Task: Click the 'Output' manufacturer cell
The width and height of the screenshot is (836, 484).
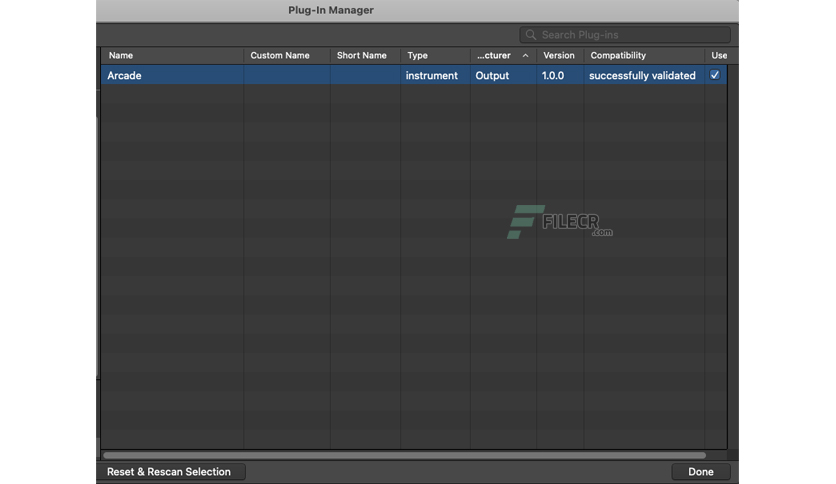Action: [503, 75]
